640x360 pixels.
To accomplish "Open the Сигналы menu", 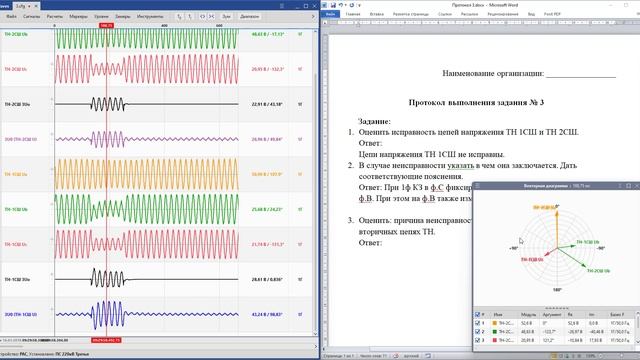I will (31, 17).
